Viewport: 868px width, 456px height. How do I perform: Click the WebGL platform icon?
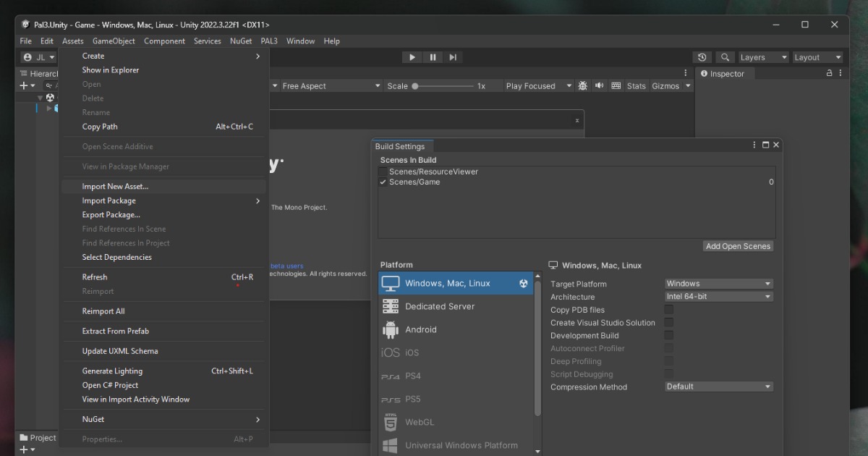click(x=389, y=422)
